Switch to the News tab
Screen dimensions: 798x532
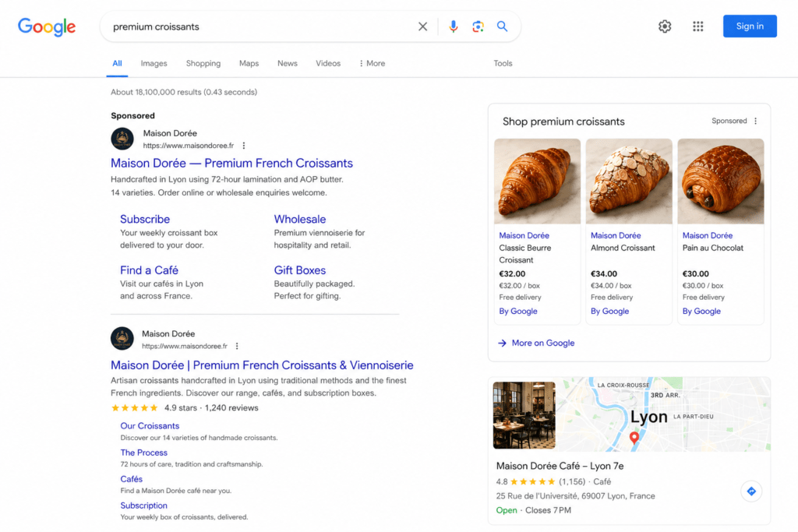coord(287,64)
